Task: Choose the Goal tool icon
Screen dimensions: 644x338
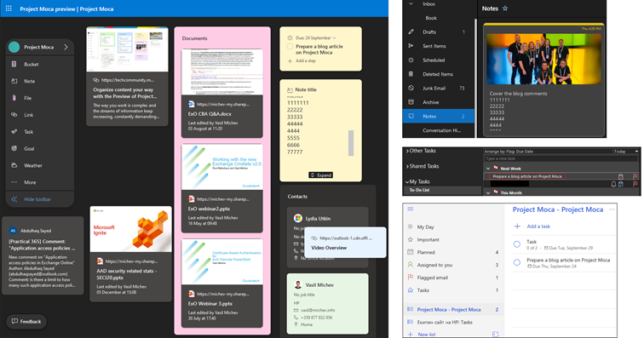Action: [14, 148]
